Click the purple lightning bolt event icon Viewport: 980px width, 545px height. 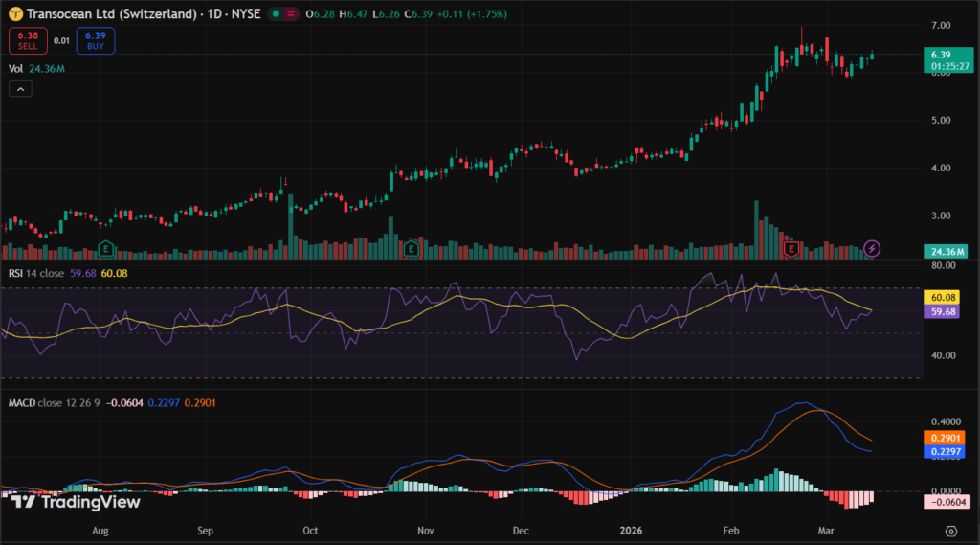coord(872,248)
